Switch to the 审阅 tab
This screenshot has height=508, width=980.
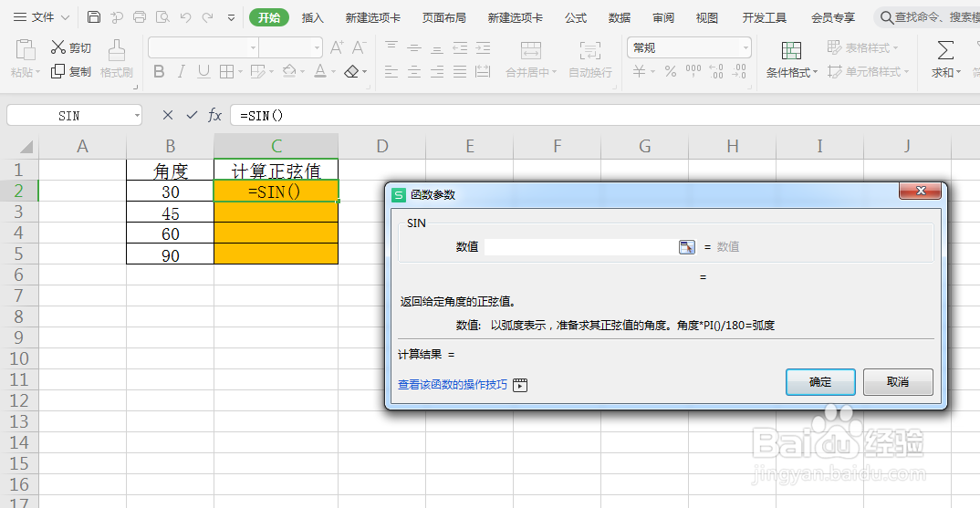663,17
